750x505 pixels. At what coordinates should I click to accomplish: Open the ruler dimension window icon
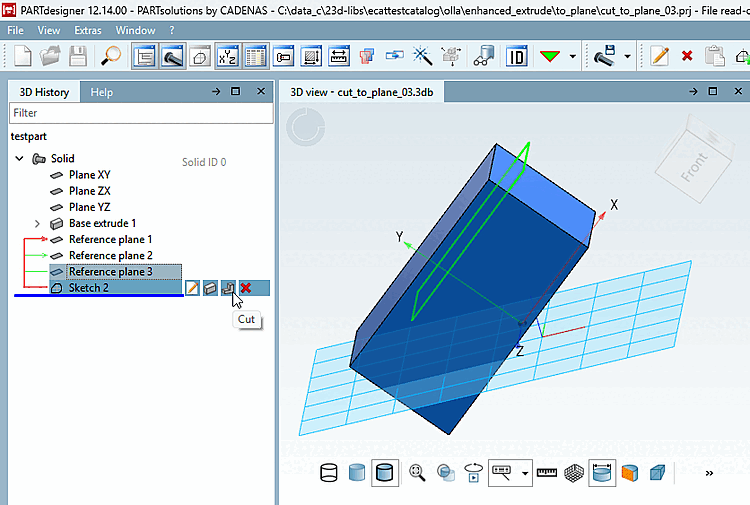tap(339, 56)
